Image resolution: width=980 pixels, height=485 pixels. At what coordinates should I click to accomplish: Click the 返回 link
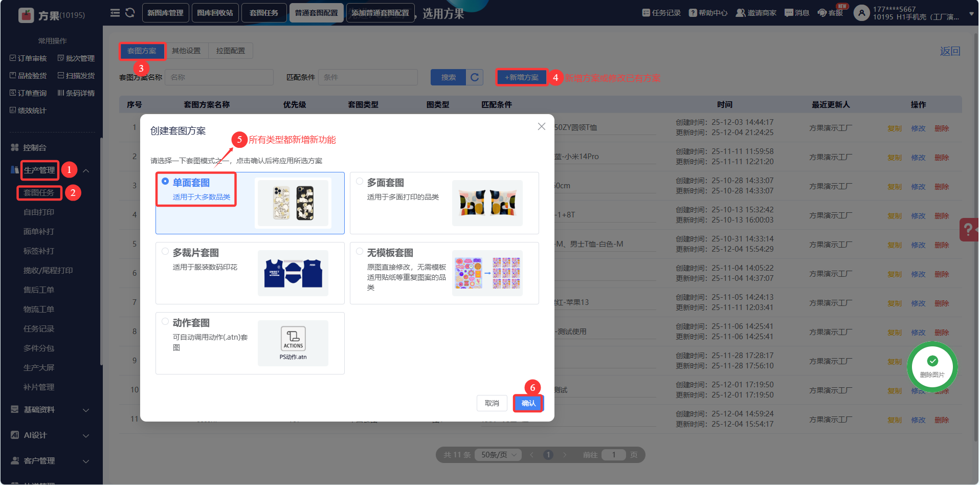click(x=950, y=51)
